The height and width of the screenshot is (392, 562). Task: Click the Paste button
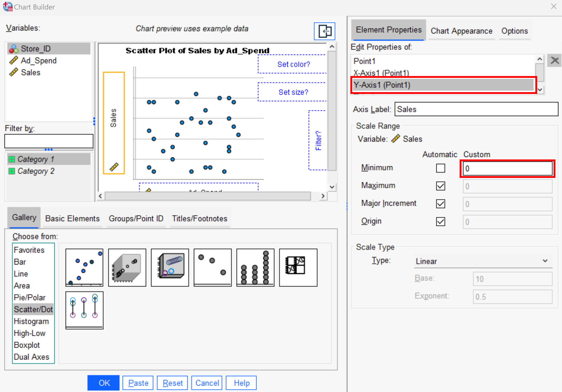[138, 382]
